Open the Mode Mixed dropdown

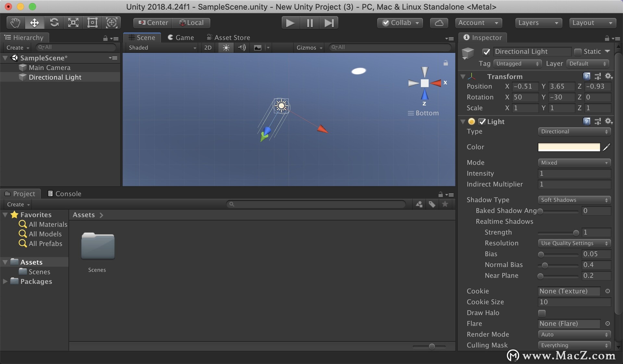click(574, 163)
